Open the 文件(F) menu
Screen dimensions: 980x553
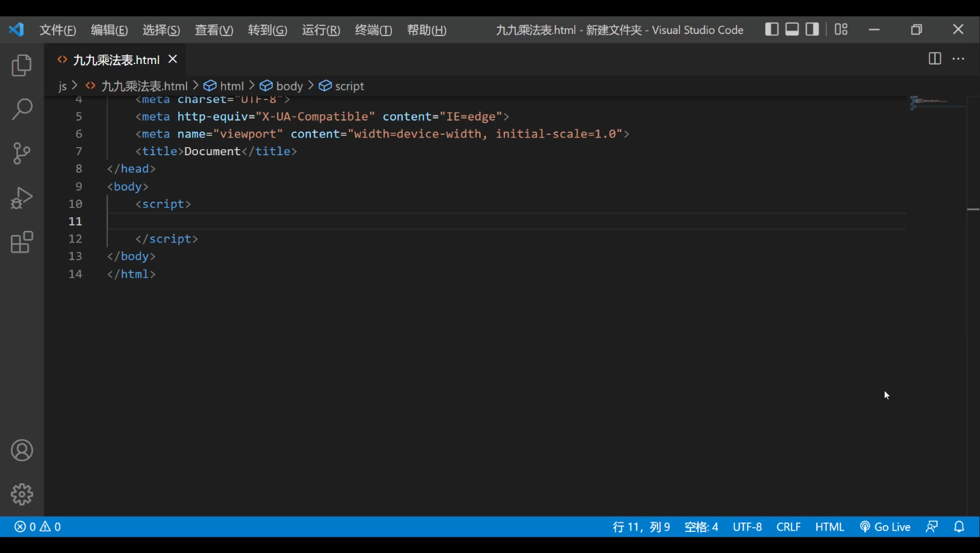58,30
